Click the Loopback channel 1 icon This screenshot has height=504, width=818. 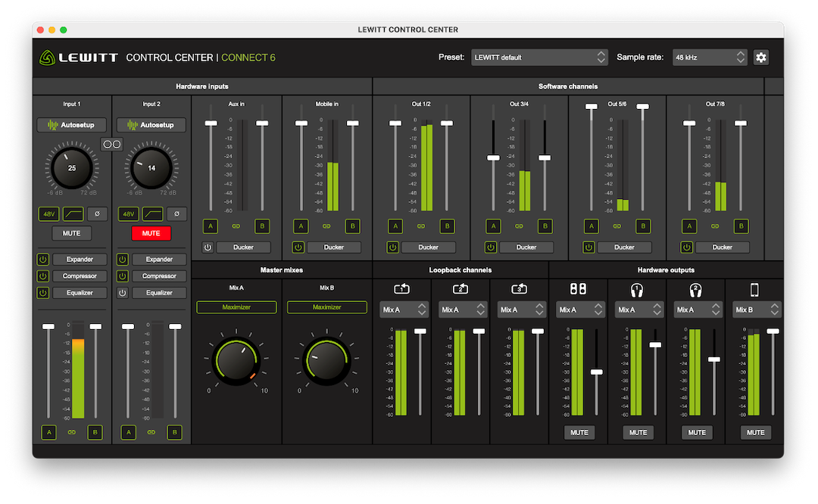click(x=402, y=288)
